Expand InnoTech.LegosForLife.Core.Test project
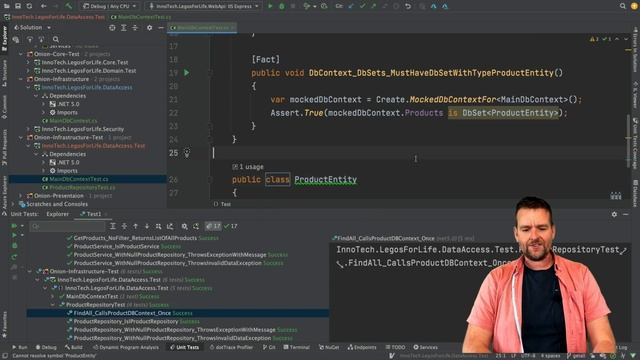 click(28, 62)
